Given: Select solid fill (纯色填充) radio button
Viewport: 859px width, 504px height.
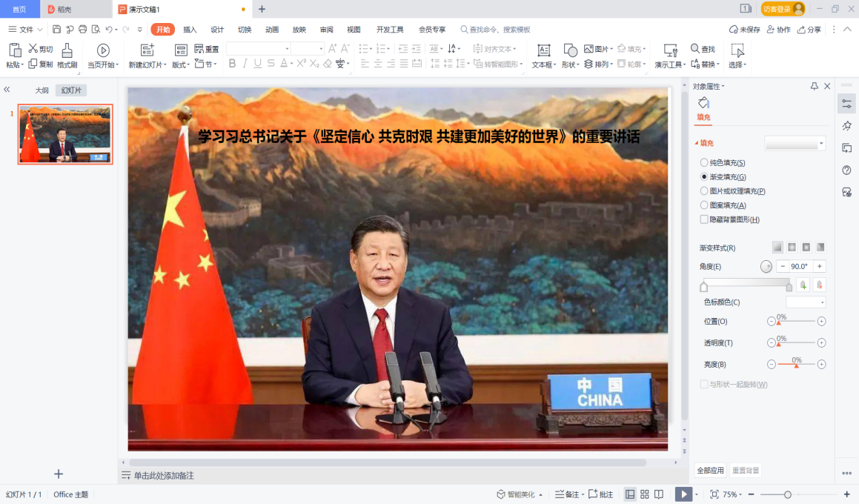Looking at the screenshot, I should tap(704, 162).
